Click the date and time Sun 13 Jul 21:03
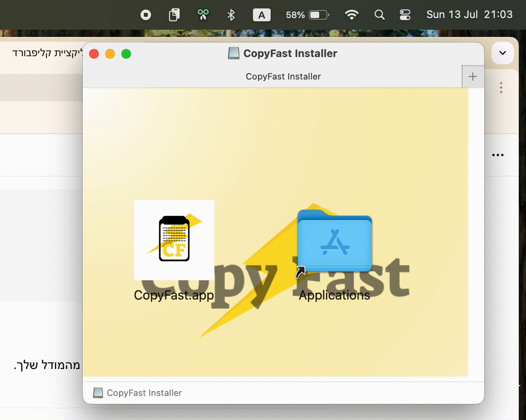The image size is (526, 420). [469, 15]
